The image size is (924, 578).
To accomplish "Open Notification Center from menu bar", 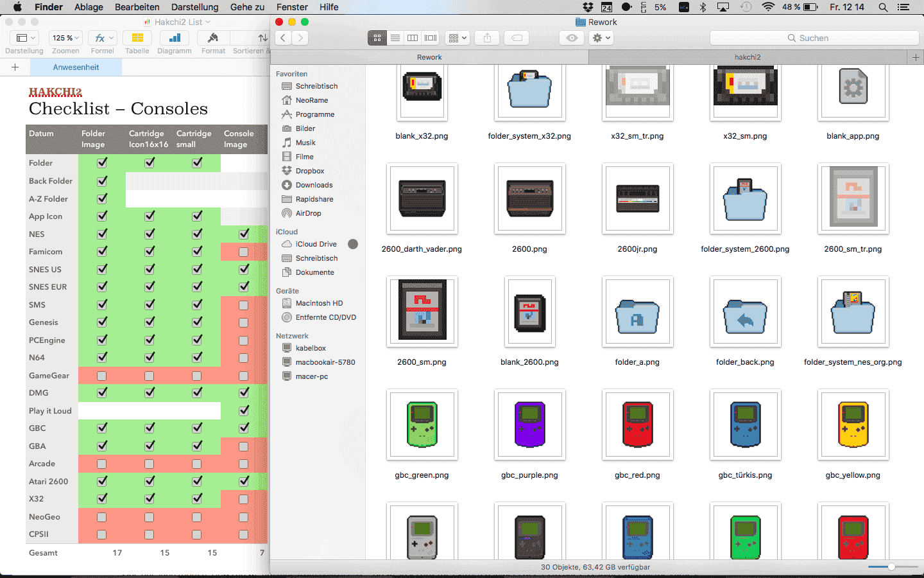I will click(903, 7).
